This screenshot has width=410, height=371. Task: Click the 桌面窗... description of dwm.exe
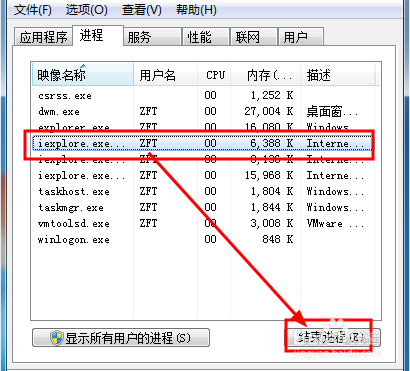coord(332,112)
